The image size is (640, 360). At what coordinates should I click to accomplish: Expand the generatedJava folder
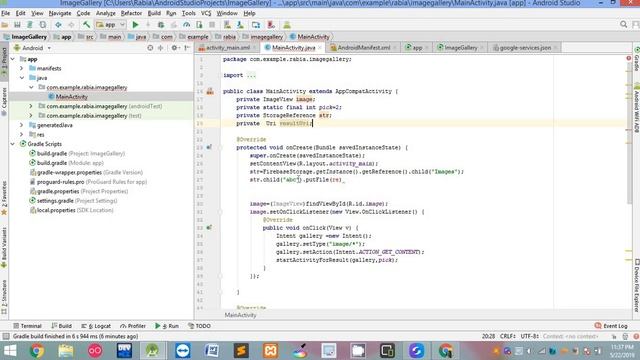coord(22,125)
